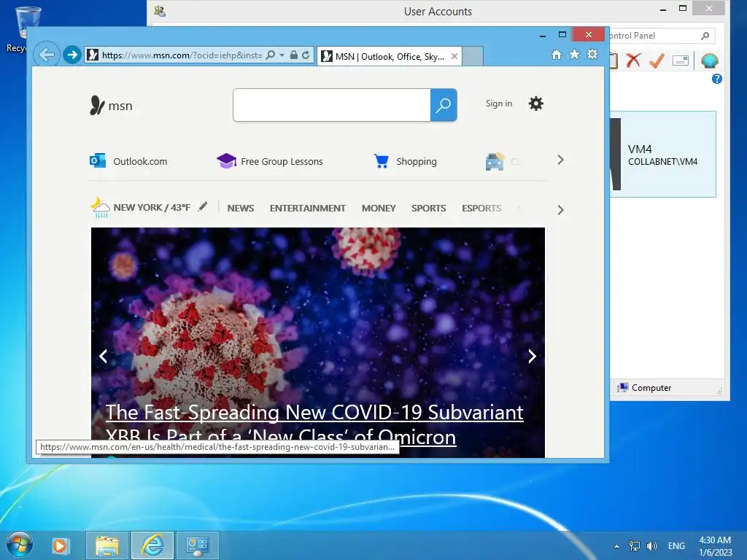Show hidden tray icons arrow
Image resolution: width=747 pixels, height=560 pixels.
click(x=617, y=546)
